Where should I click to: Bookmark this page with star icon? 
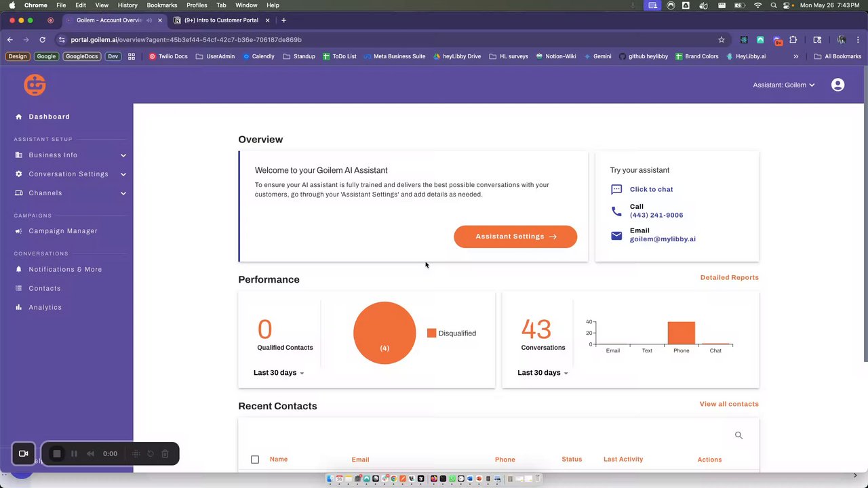click(x=722, y=40)
